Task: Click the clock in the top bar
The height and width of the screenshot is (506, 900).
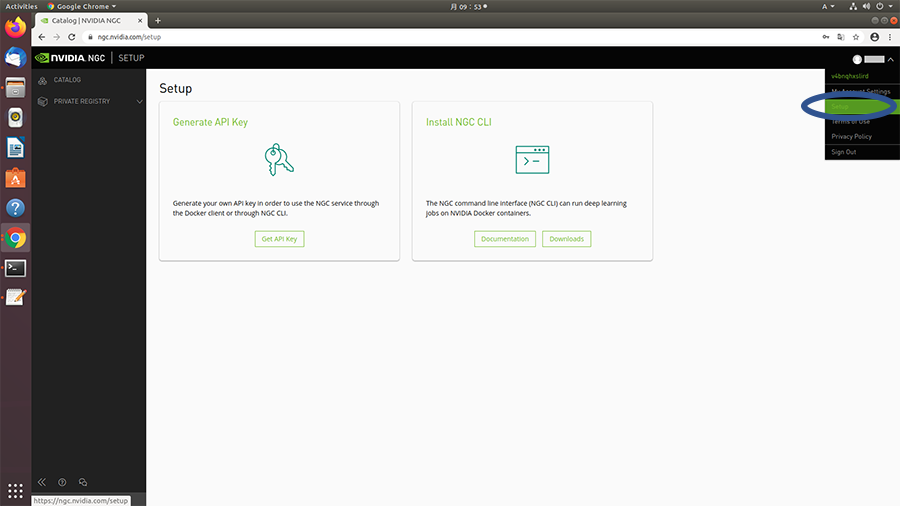Action: point(468,6)
